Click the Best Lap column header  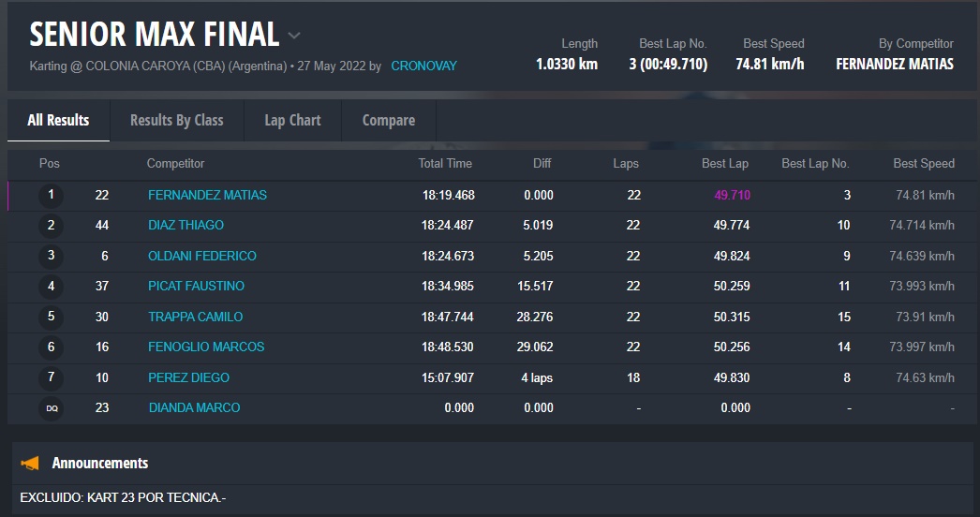724,163
